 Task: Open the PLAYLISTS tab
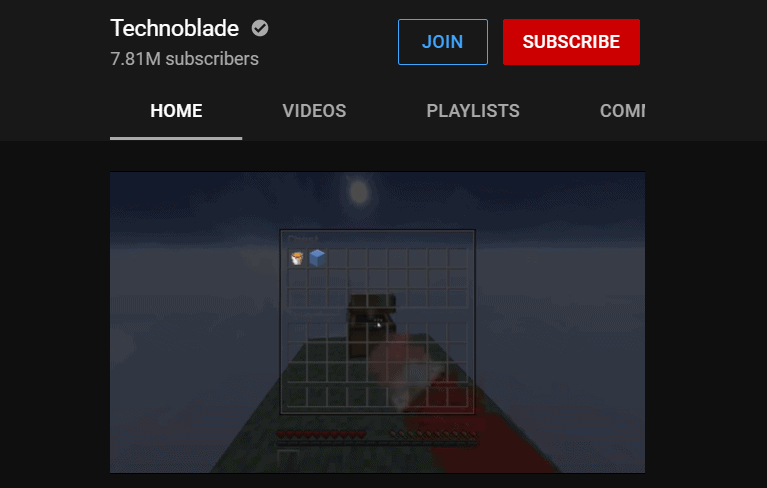473,111
